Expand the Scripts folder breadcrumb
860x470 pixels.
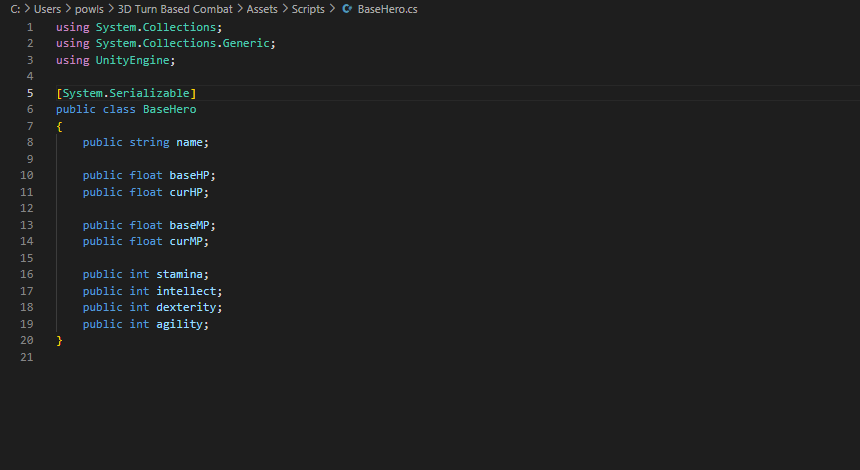tap(308, 9)
